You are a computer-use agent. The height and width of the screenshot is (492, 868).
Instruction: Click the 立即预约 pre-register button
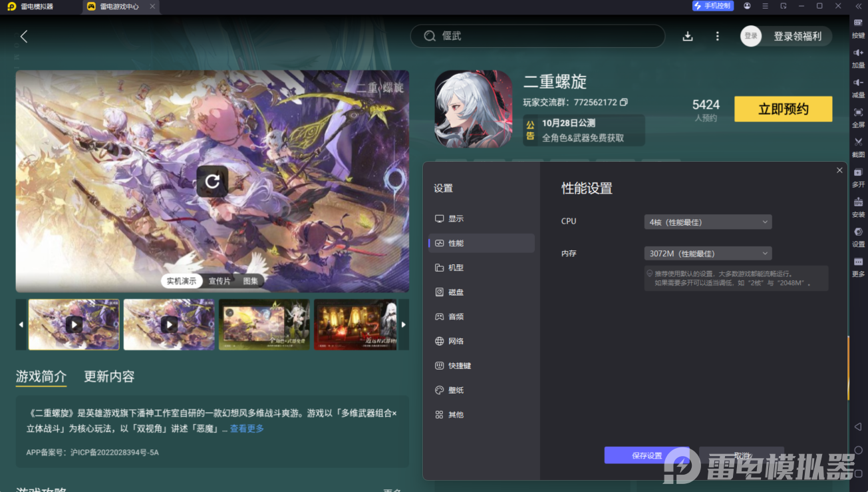(783, 109)
